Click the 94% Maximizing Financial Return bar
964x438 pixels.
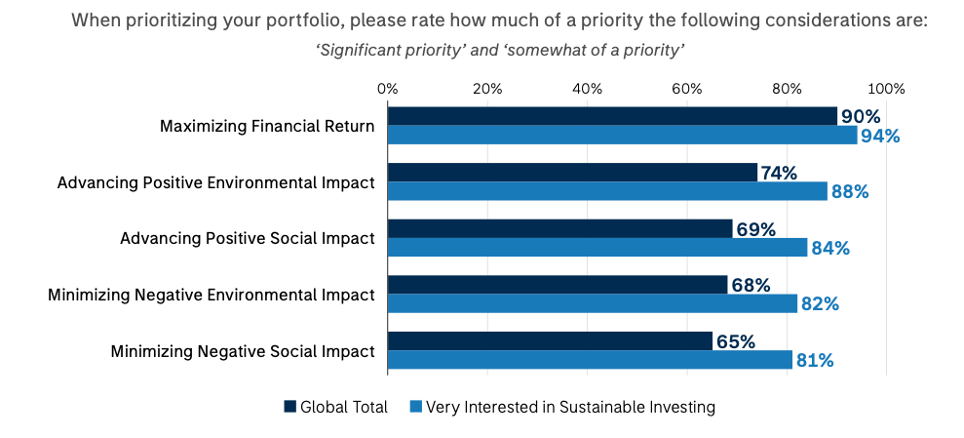[621, 135]
